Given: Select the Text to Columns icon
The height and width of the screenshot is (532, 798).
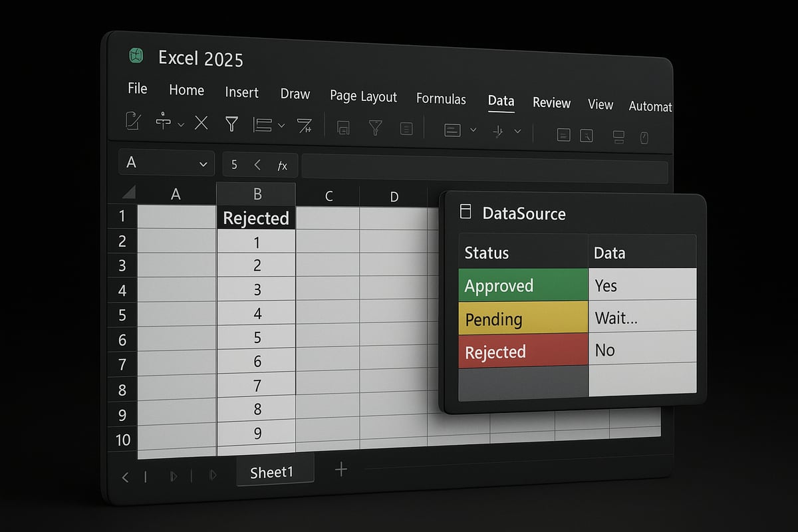Looking at the screenshot, I should 305,126.
